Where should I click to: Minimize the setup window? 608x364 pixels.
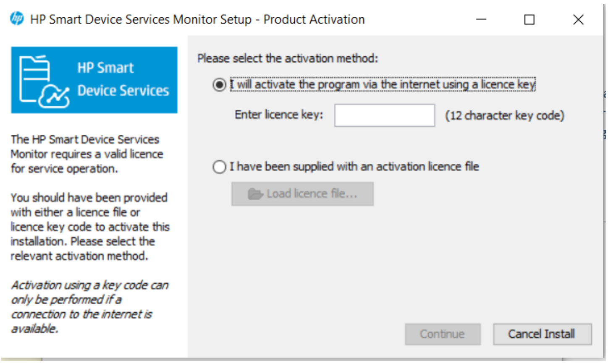click(x=481, y=19)
